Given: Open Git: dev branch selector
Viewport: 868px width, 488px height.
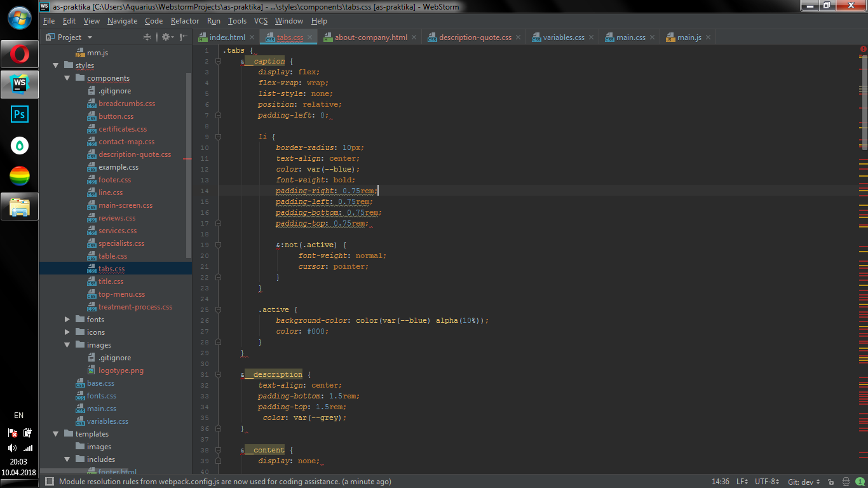Looking at the screenshot, I should [804, 482].
